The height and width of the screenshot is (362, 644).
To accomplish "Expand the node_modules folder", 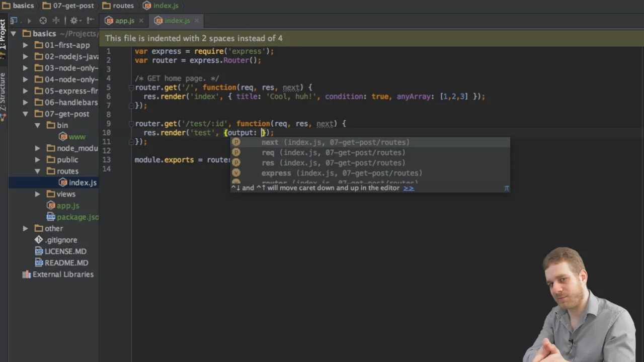I will pyautogui.click(x=38, y=148).
